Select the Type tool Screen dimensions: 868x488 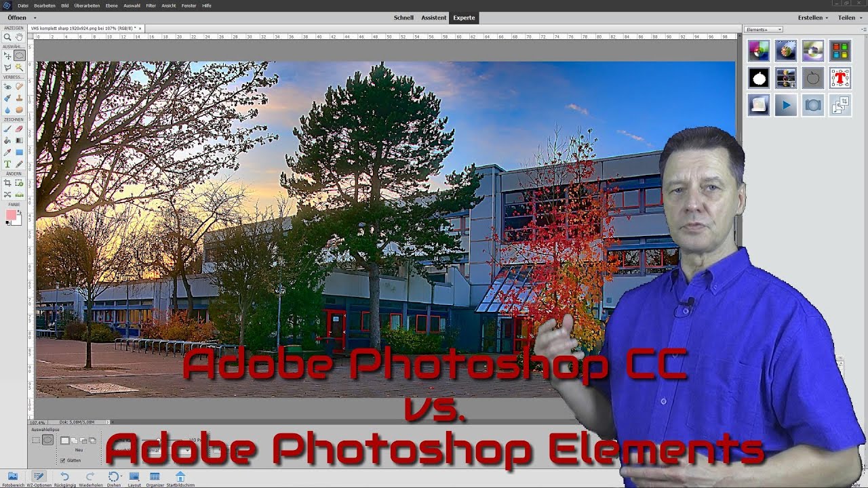tap(7, 164)
